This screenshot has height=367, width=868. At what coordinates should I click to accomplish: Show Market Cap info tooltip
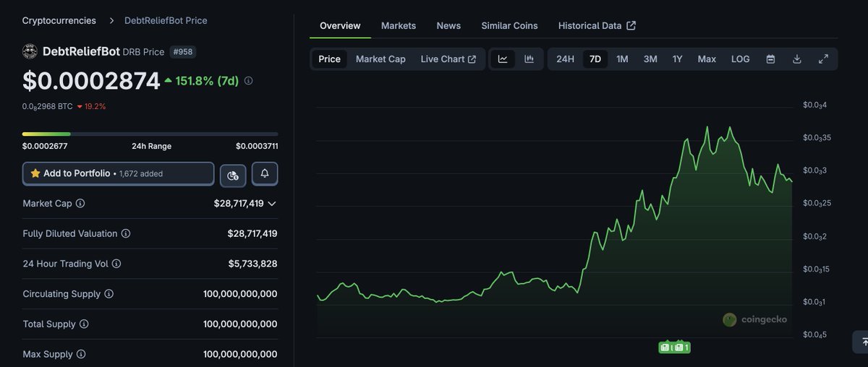pyautogui.click(x=80, y=204)
